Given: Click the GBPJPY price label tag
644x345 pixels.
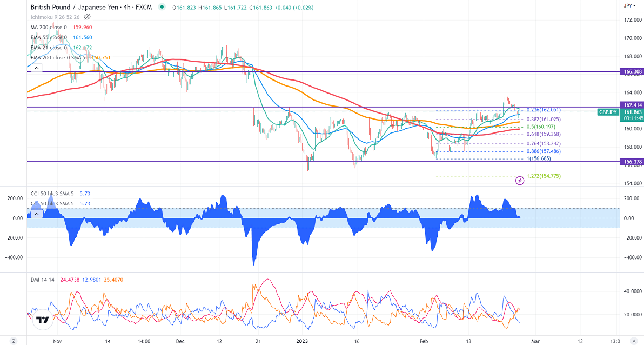Looking at the screenshot, I should pos(608,112).
